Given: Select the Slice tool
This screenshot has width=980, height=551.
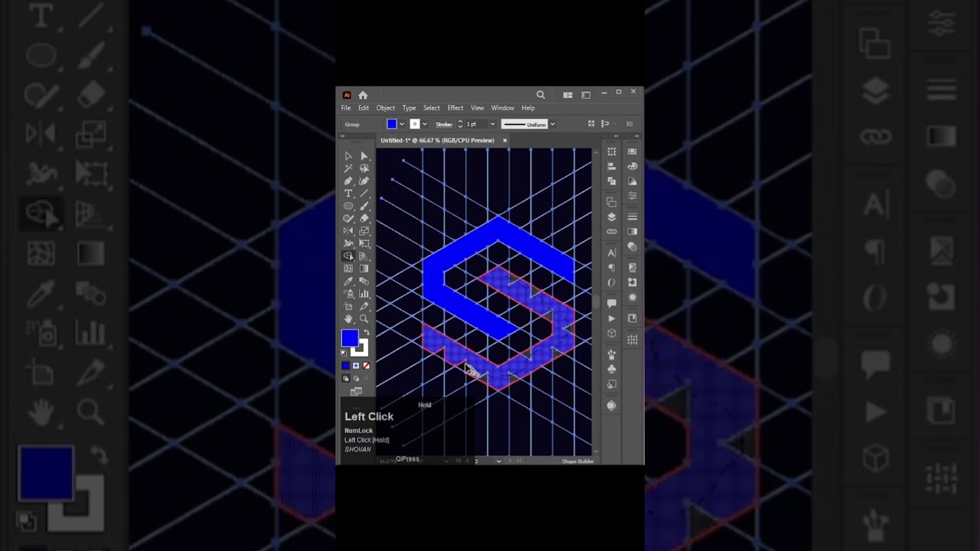Looking at the screenshot, I should point(364,306).
